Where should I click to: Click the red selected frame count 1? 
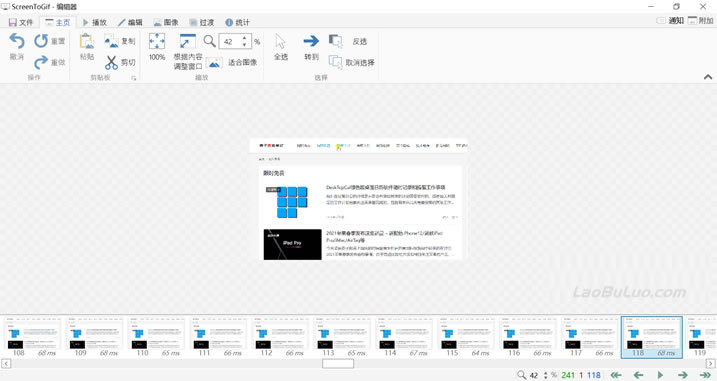(581, 375)
